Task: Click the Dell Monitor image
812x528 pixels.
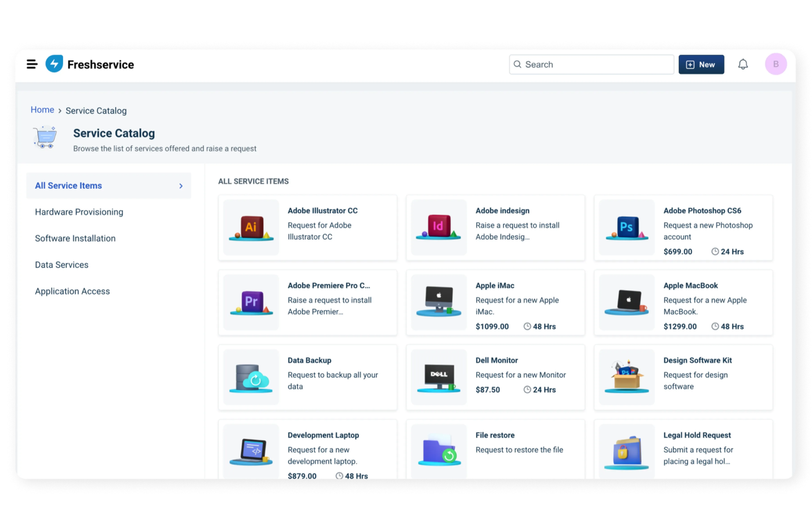Action: pyautogui.click(x=439, y=378)
